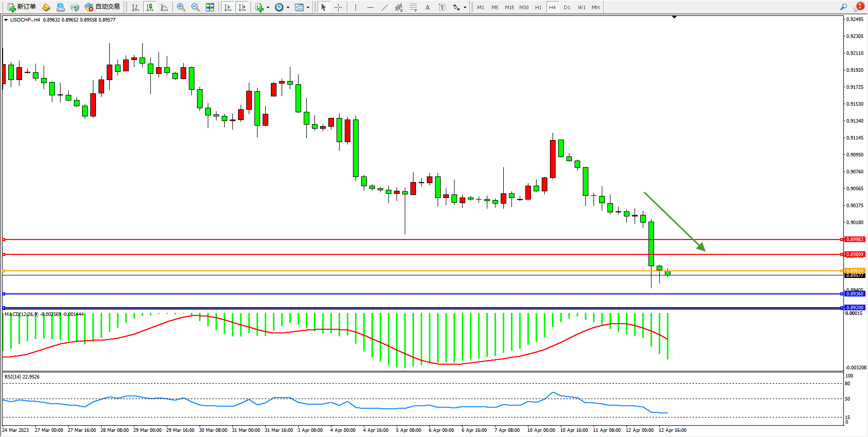Draw a trendline with the diagonal line tool
Screen dimensions: 868x437
point(384,7)
